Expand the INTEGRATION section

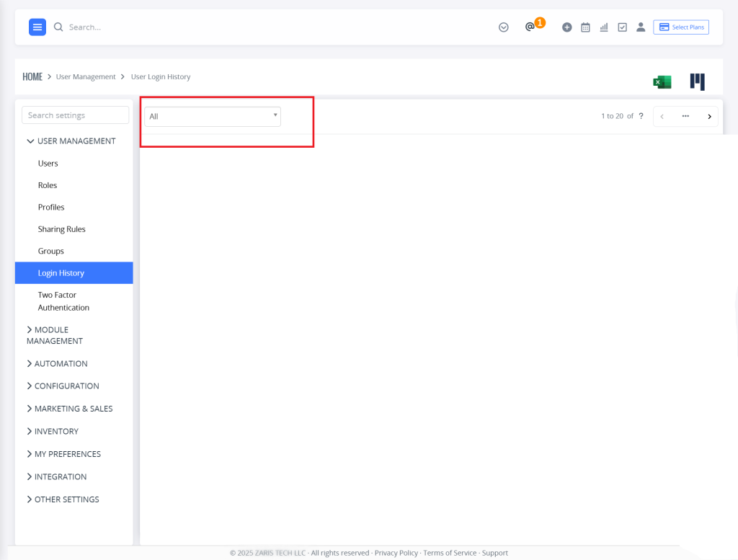[57, 476]
